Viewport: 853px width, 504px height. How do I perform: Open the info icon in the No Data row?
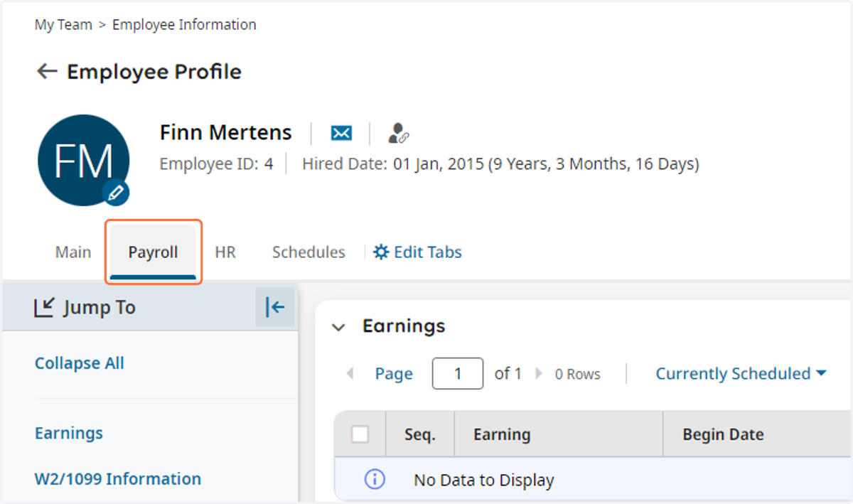pos(375,480)
